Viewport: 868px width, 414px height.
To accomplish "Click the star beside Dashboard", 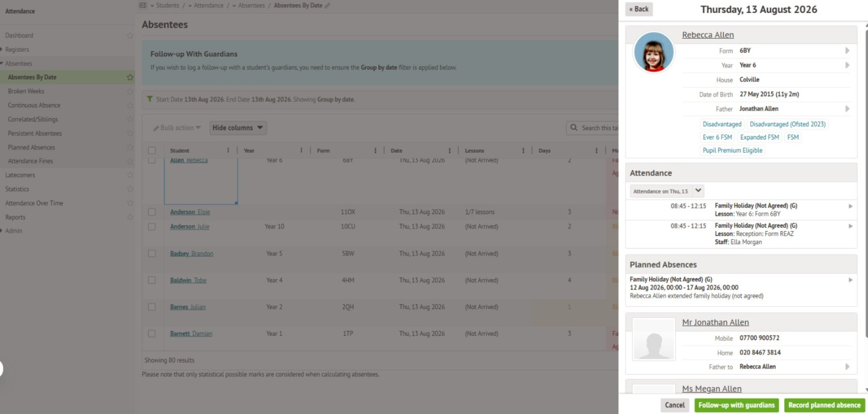I will click(130, 35).
